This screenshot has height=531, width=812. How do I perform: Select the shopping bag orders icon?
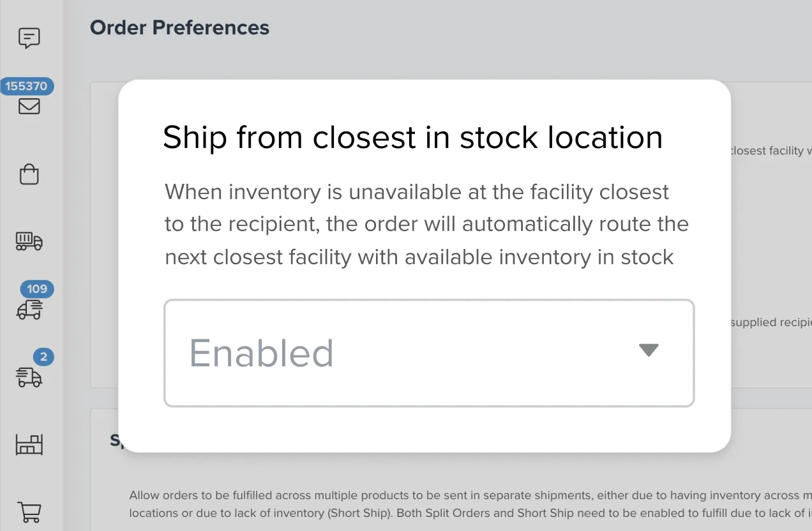28,174
